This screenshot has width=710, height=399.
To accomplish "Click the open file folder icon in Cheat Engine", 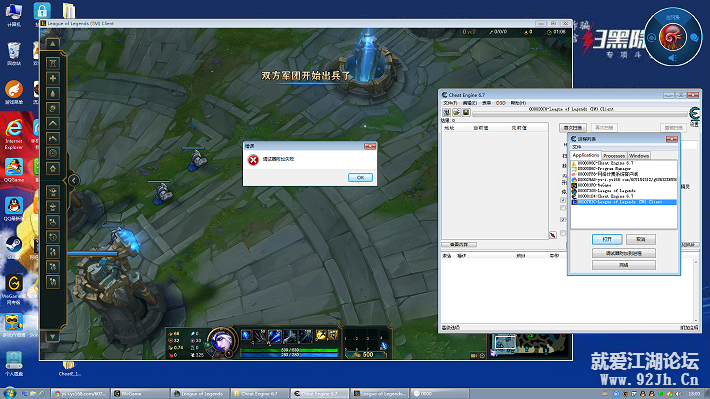I will point(456,112).
